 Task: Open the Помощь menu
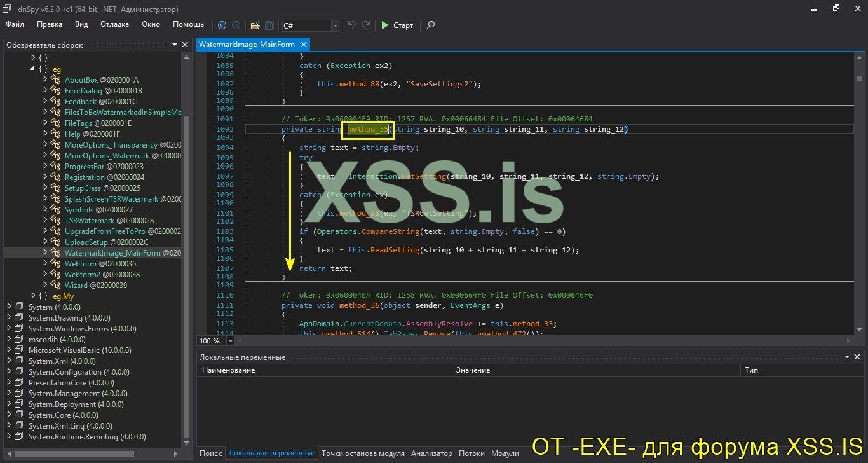[189, 24]
